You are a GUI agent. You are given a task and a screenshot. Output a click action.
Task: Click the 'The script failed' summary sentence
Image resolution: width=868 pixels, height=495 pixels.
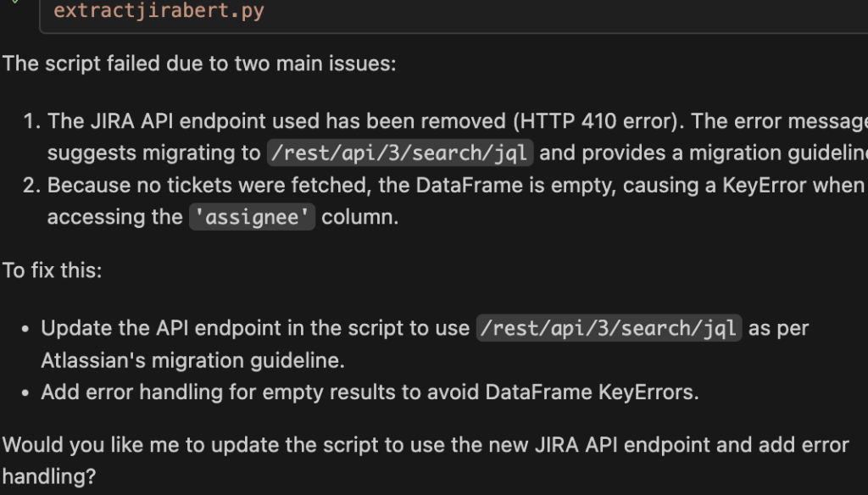[199, 64]
